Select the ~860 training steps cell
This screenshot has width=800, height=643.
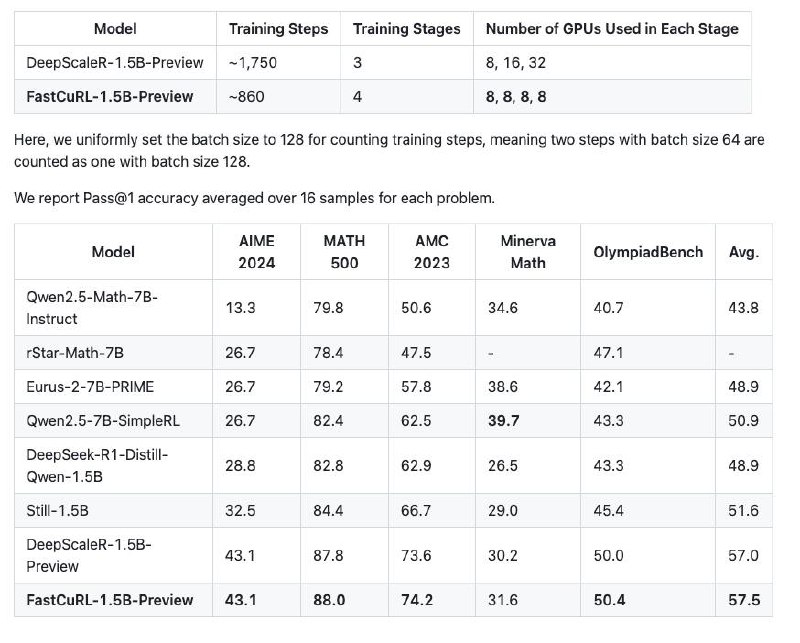point(279,96)
